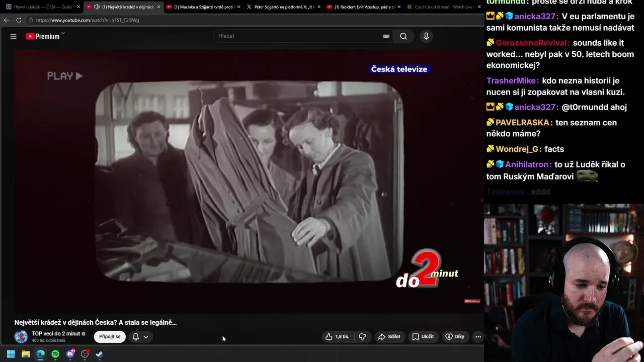This screenshot has width=644, height=362.
Task: Reload the page with the refresh icon
Action: pos(19,20)
